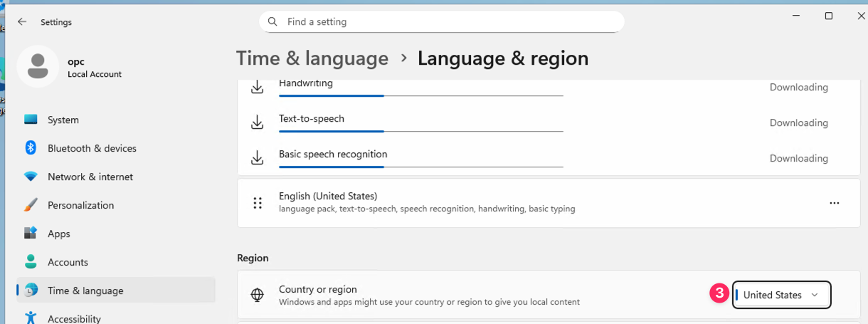Click the back arrow in Settings

[22, 22]
